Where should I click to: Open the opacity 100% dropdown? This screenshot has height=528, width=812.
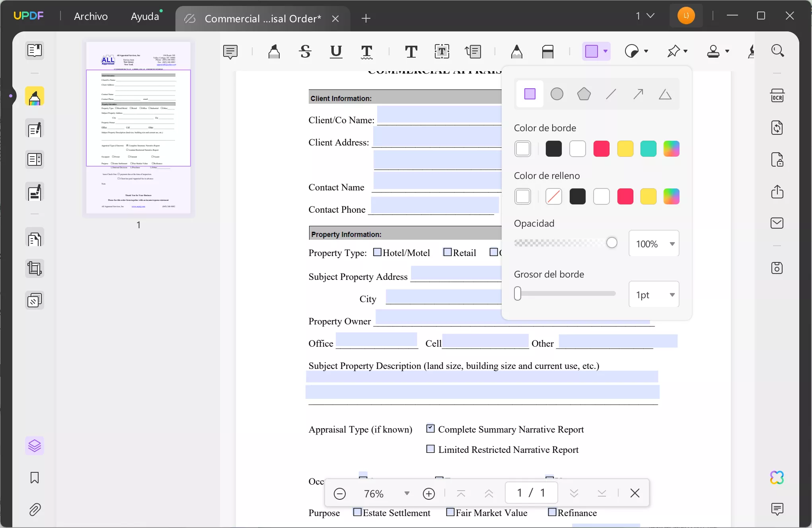click(654, 244)
